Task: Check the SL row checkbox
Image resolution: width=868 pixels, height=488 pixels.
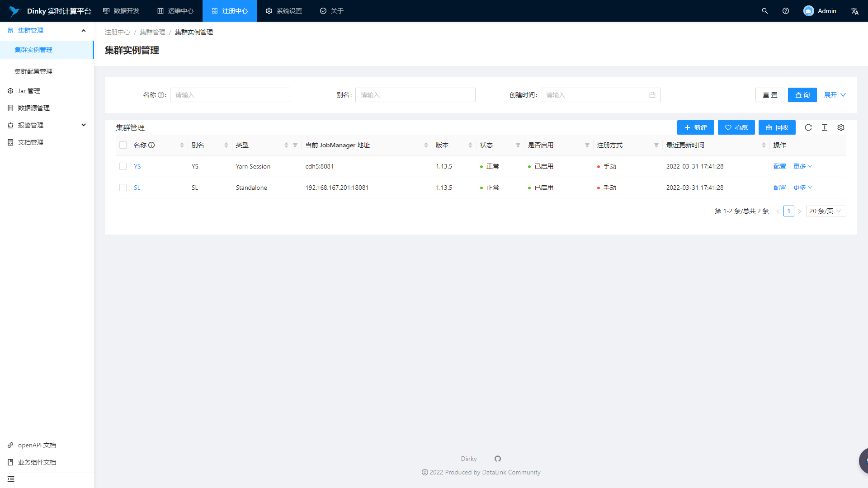Action: (x=123, y=188)
